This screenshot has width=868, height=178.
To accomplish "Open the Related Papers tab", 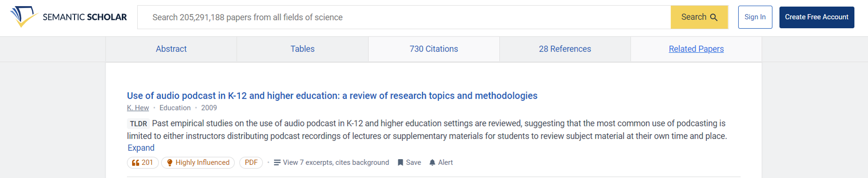I will click(x=696, y=49).
